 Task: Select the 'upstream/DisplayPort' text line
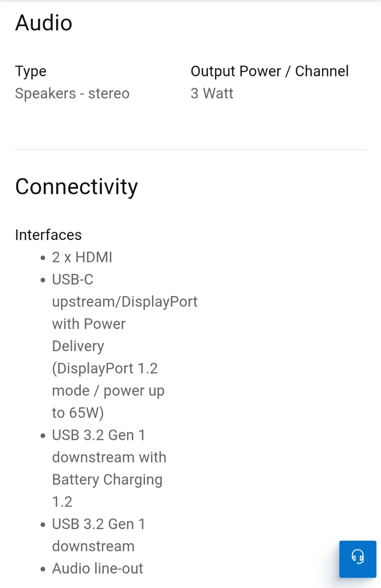(125, 302)
